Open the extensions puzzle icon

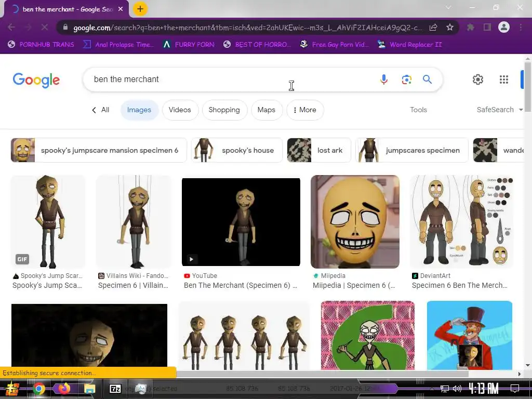(x=471, y=27)
